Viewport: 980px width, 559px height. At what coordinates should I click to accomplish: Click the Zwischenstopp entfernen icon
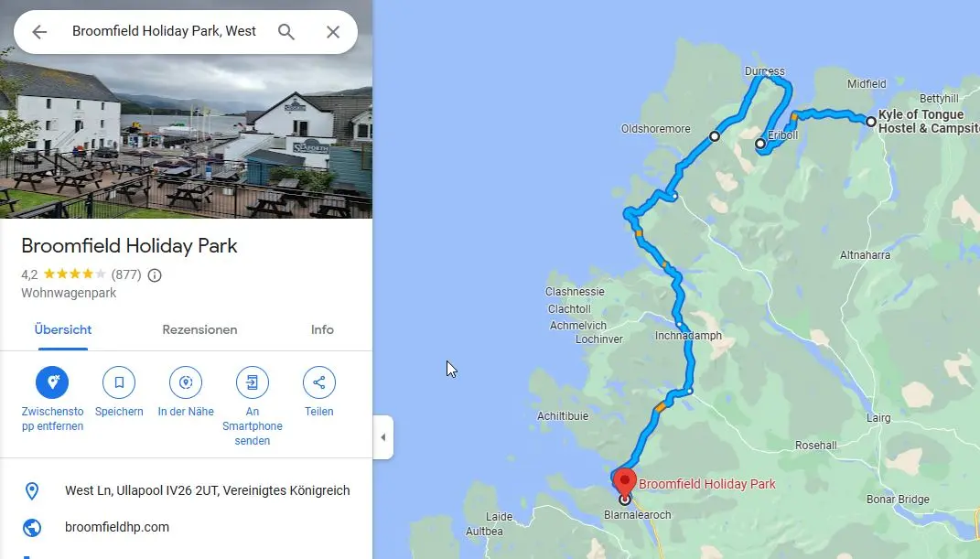pyautogui.click(x=52, y=382)
